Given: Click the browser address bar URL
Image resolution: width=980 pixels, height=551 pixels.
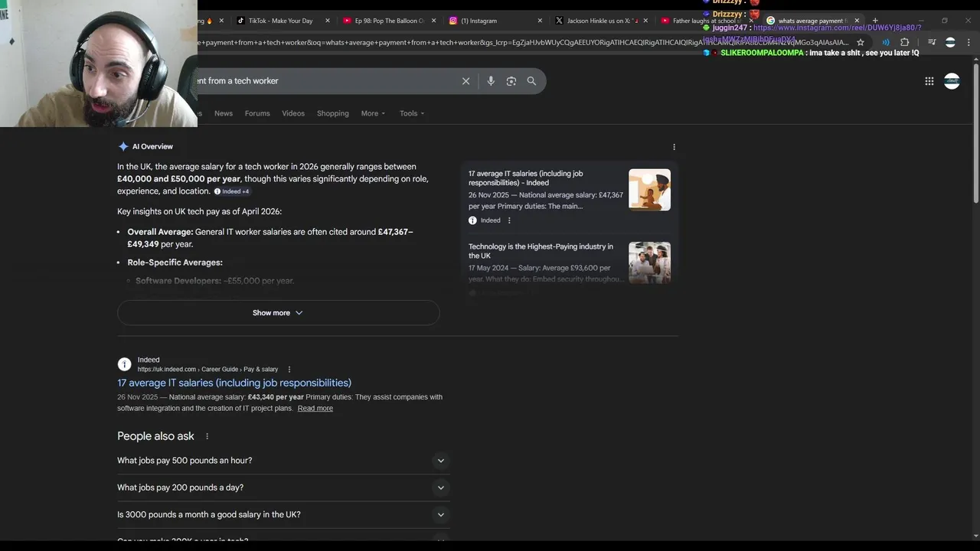Looking at the screenshot, I should point(523,42).
